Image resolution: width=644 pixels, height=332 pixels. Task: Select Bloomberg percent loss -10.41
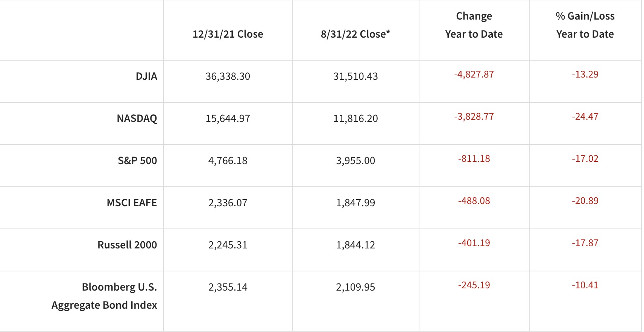click(x=585, y=285)
